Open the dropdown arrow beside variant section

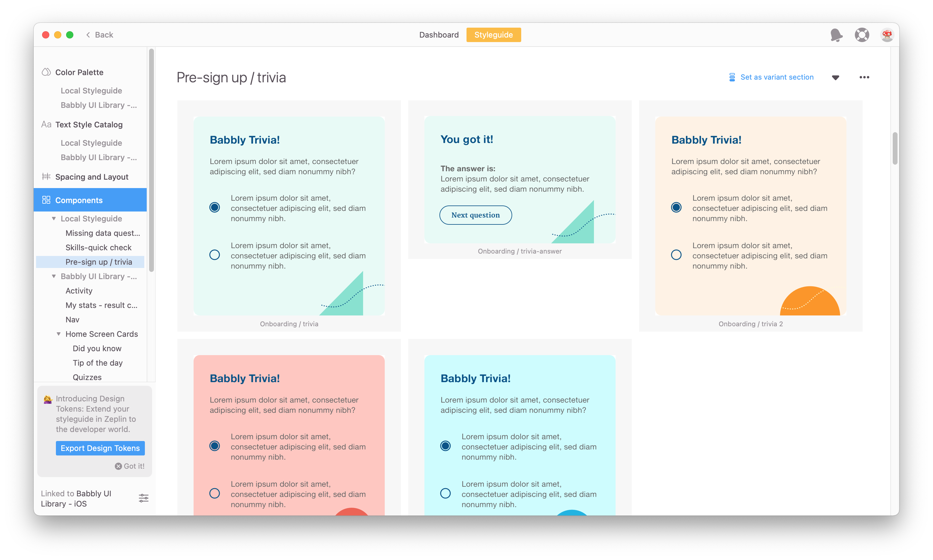click(835, 78)
